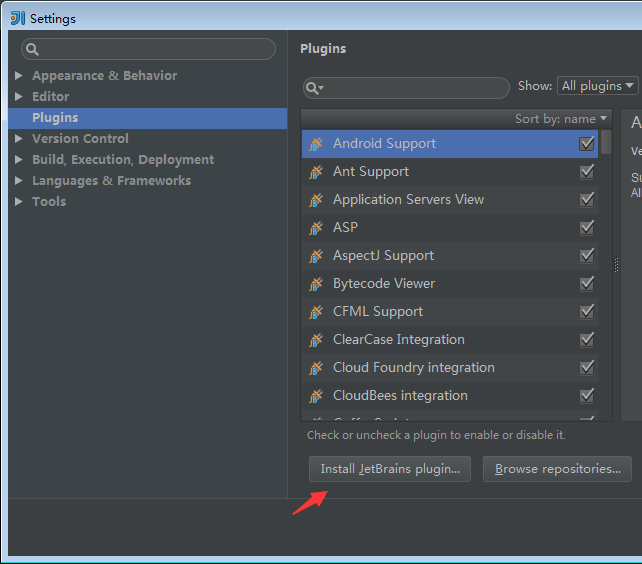Screen dimensions: 642x564
Task: Expand the Appearance & Behavior section
Action: click(19, 76)
